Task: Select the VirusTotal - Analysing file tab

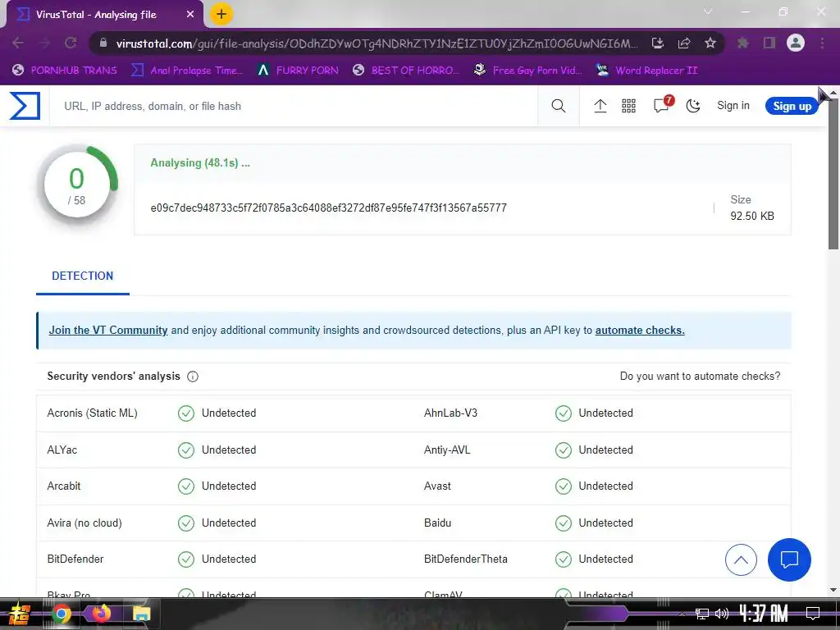Action: point(104,15)
